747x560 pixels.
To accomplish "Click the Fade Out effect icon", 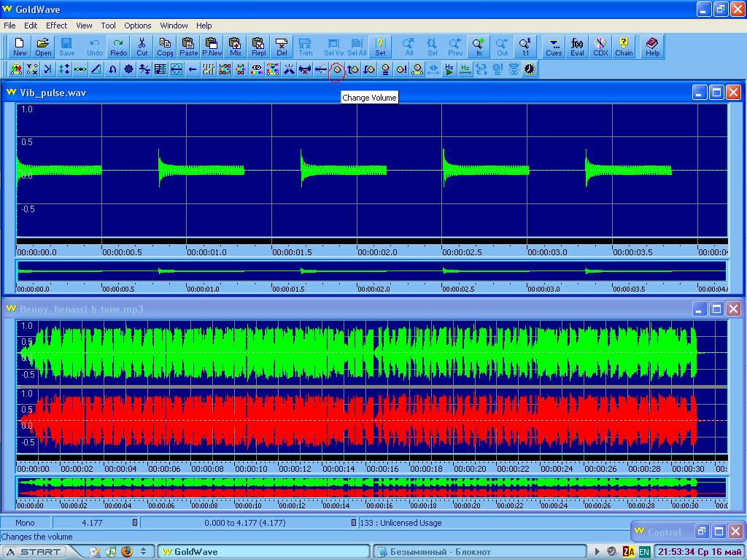I will [x=369, y=69].
